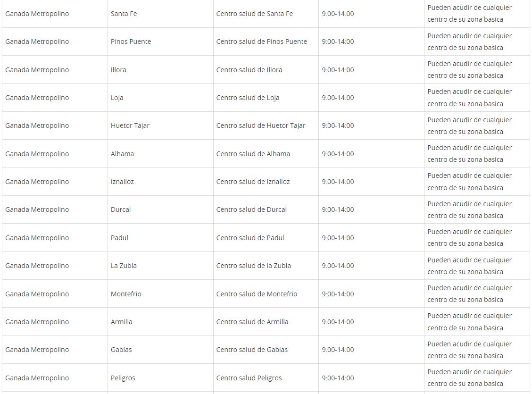Viewport: 532px width, 394px height.
Task: Select the Centro salud Peligros cell
Action: point(249,378)
